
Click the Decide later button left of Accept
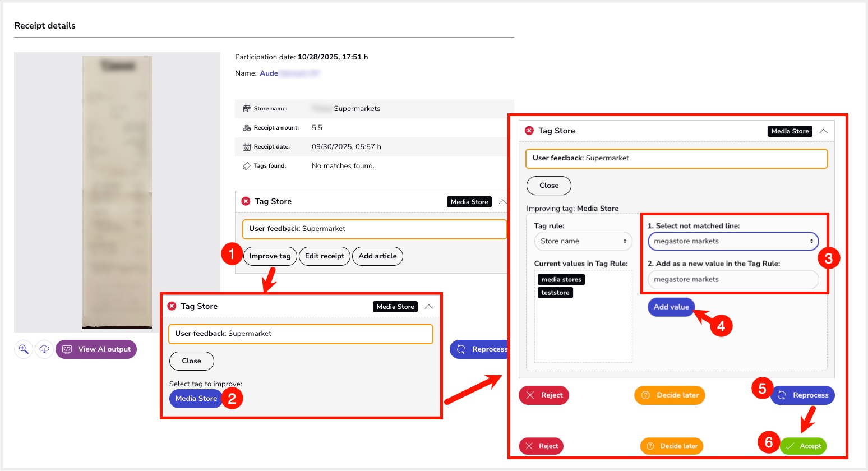tap(672, 446)
